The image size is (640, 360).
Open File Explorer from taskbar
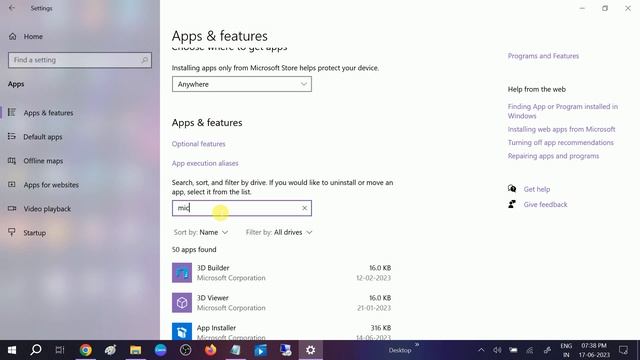click(x=136, y=350)
